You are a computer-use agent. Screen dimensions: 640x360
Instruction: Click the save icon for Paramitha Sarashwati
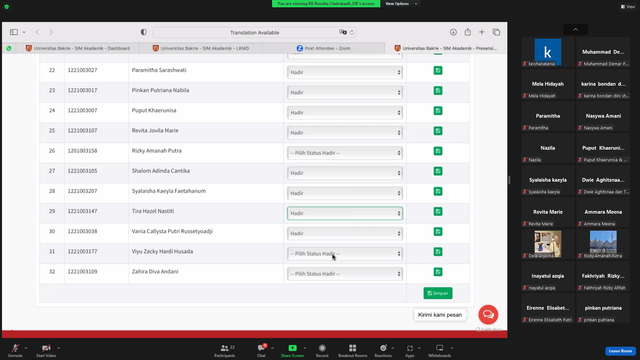pyautogui.click(x=438, y=71)
